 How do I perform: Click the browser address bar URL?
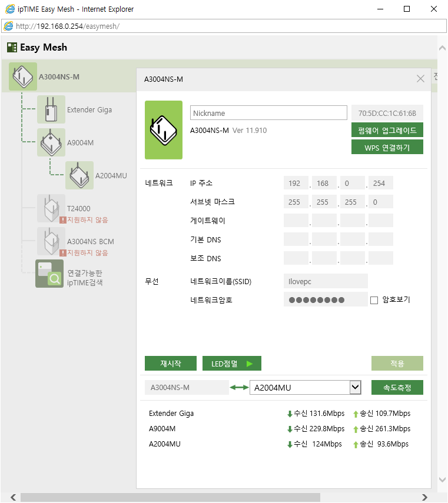68,26
